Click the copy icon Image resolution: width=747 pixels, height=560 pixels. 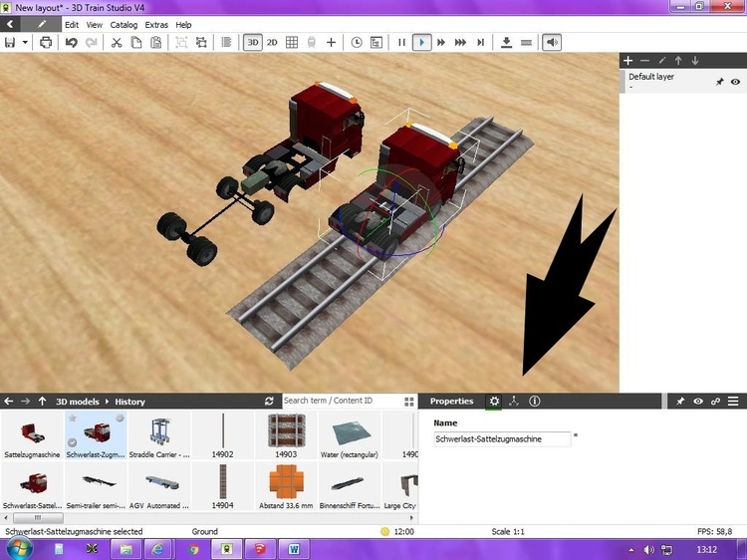coord(136,43)
